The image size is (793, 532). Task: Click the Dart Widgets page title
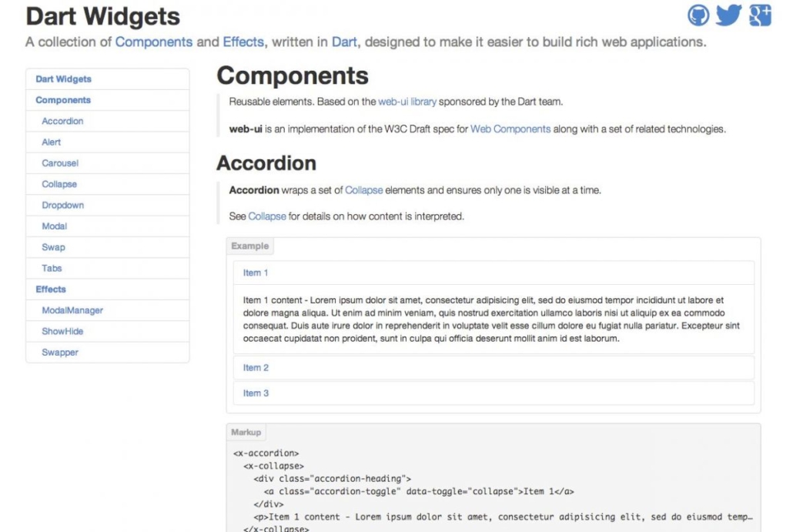(102, 16)
